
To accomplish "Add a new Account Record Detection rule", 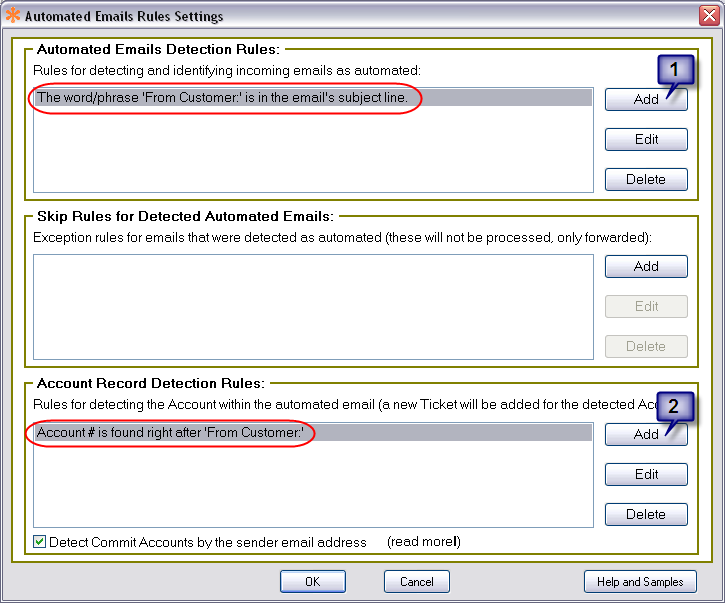I will pyautogui.click(x=646, y=434).
